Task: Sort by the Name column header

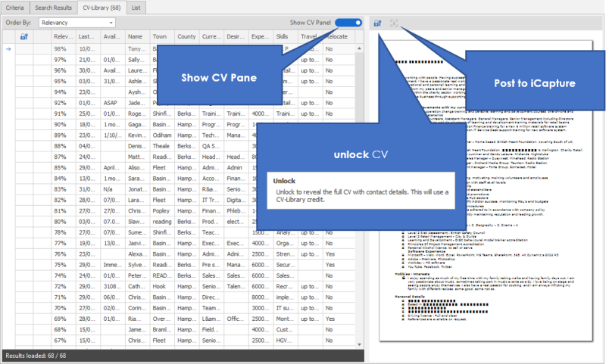Action: 136,36
